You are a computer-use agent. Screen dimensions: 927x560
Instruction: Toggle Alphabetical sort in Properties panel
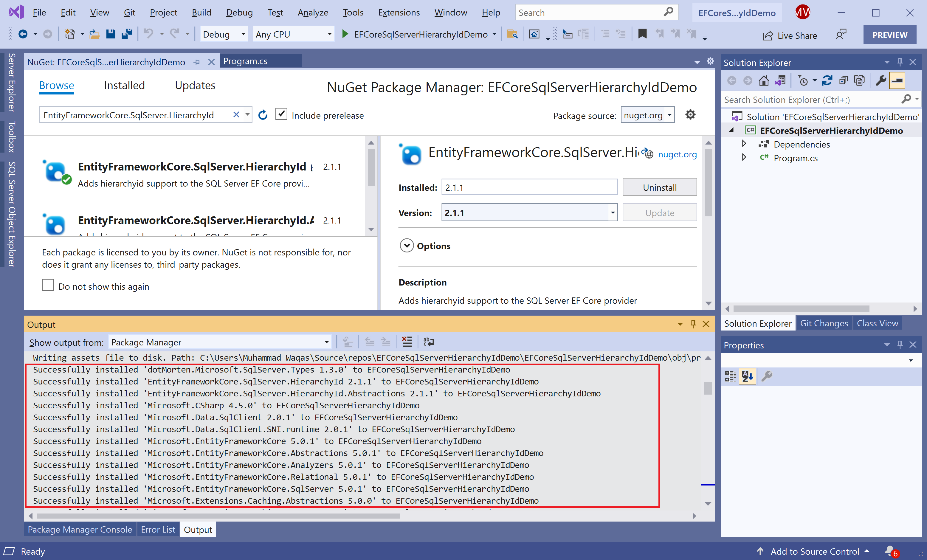[747, 376]
